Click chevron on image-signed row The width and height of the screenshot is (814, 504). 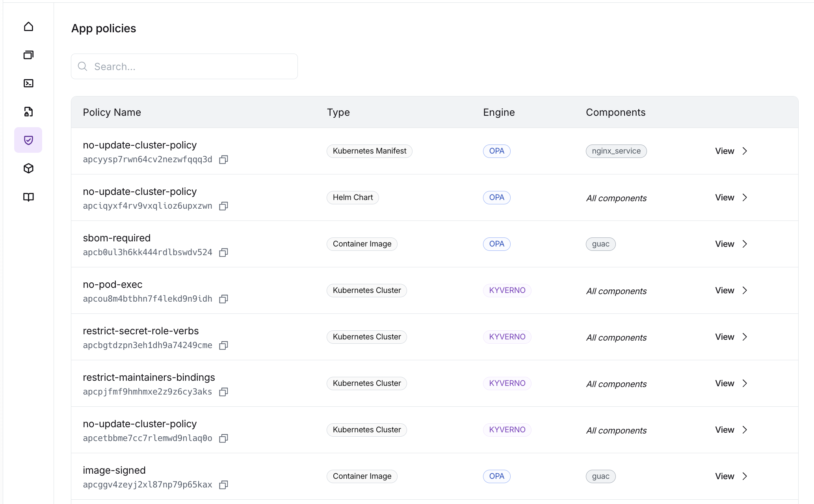point(745,476)
